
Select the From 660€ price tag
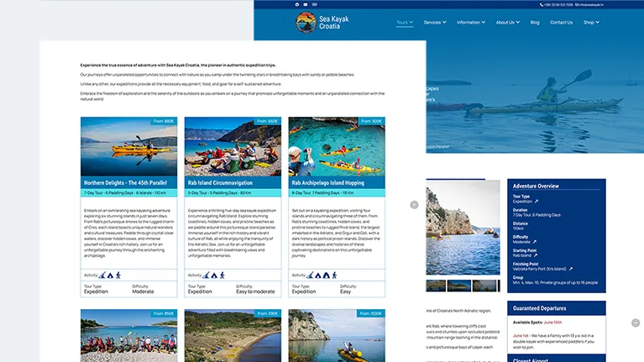[267, 121]
